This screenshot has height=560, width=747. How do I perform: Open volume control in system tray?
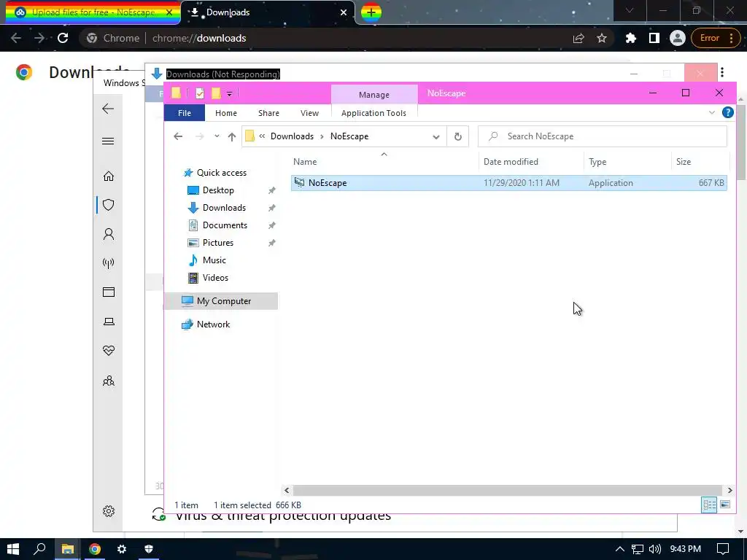(655, 549)
